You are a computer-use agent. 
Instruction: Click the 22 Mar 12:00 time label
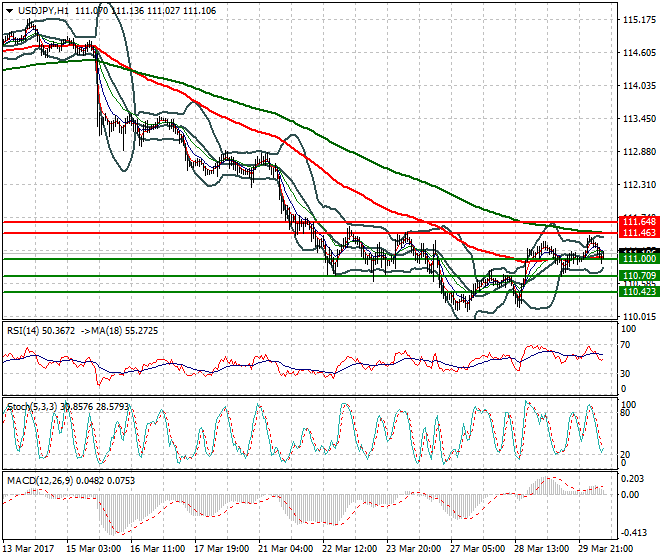349,549
